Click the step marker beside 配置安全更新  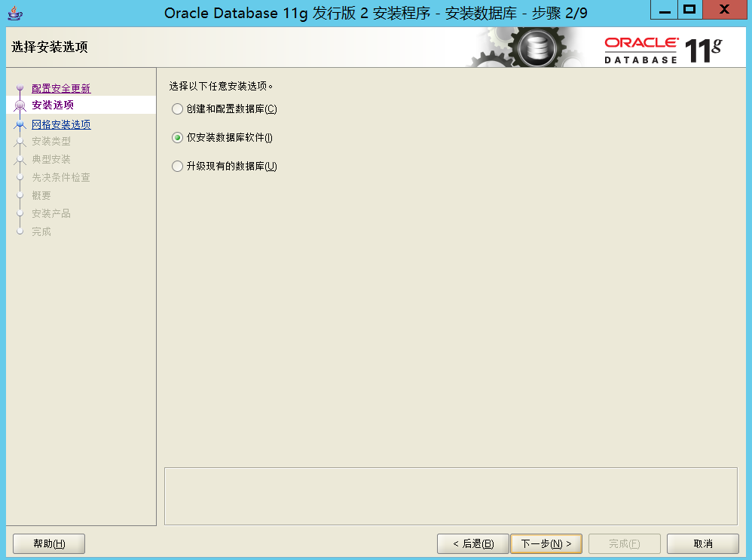click(x=20, y=88)
